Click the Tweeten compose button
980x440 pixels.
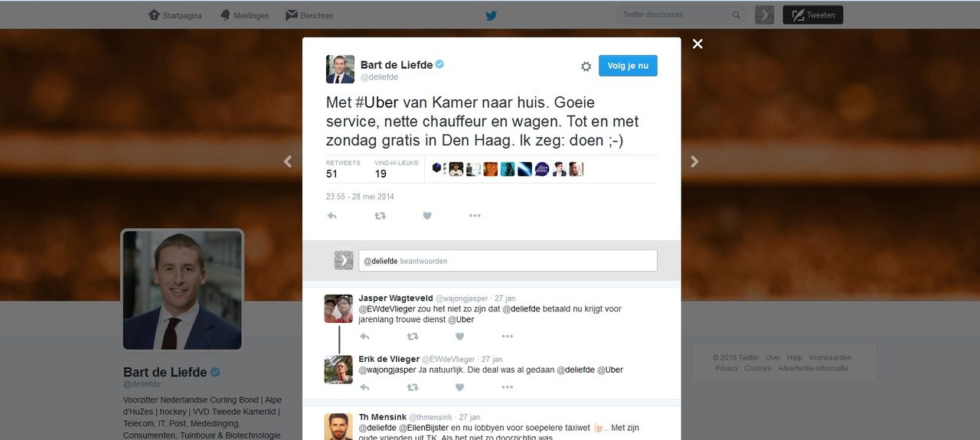(x=812, y=15)
